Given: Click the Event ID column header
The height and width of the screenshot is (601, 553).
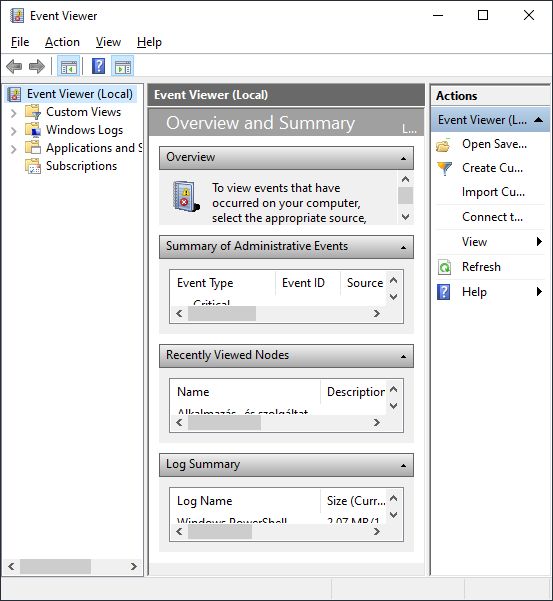Looking at the screenshot, I should tap(303, 283).
